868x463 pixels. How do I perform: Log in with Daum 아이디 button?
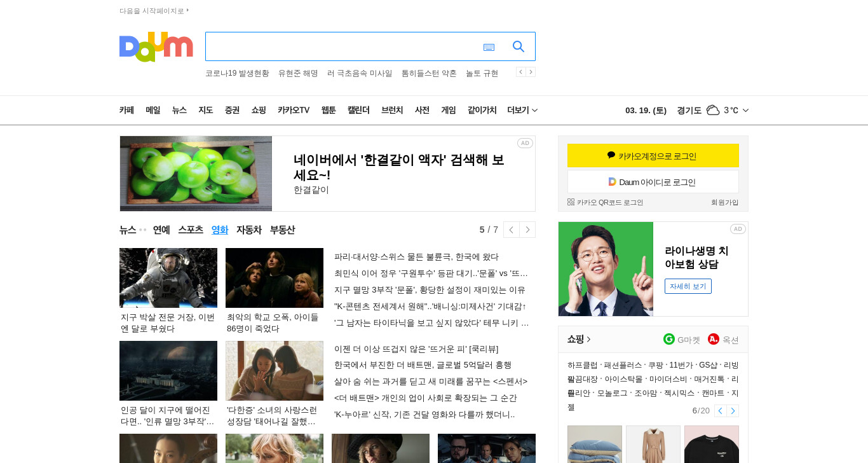[x=653, y=182]
